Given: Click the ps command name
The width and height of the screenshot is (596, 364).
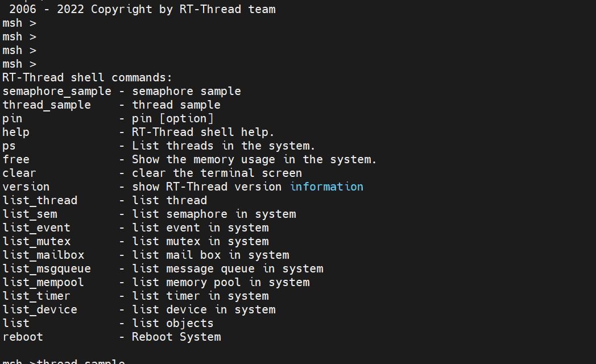Looking at the screenshot, I should pyautogui.click(x=9, y=146).
